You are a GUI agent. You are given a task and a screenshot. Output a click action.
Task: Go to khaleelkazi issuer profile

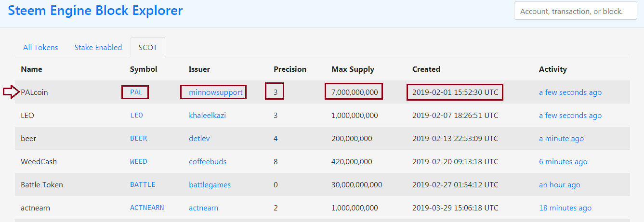click(x=207, y=116)
